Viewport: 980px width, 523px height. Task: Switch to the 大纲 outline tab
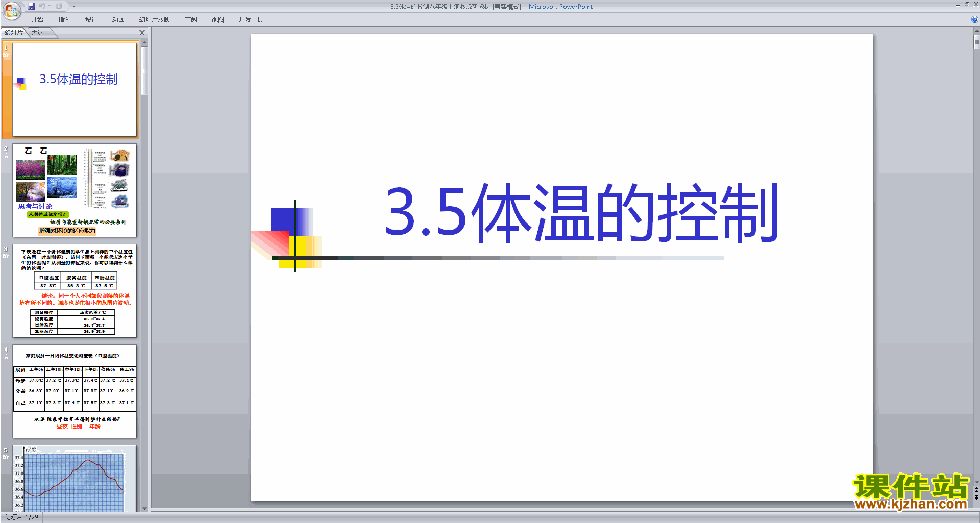pyautogui.click(x=38, y=33)
